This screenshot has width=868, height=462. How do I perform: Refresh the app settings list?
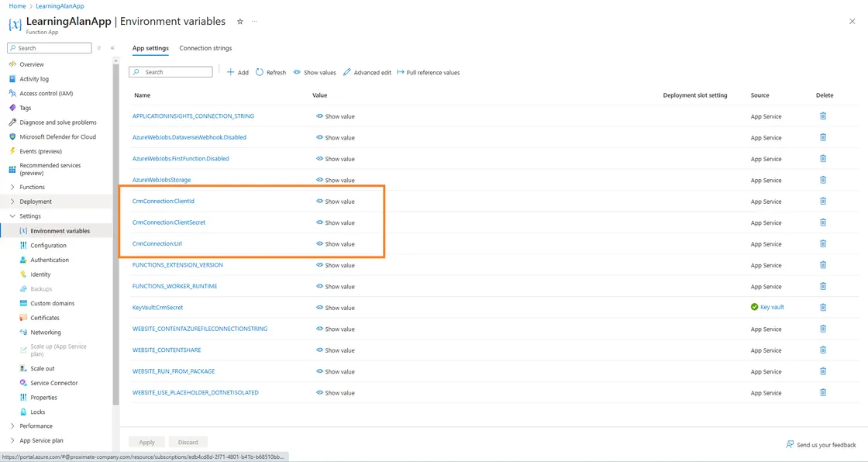tap(270, 73)
